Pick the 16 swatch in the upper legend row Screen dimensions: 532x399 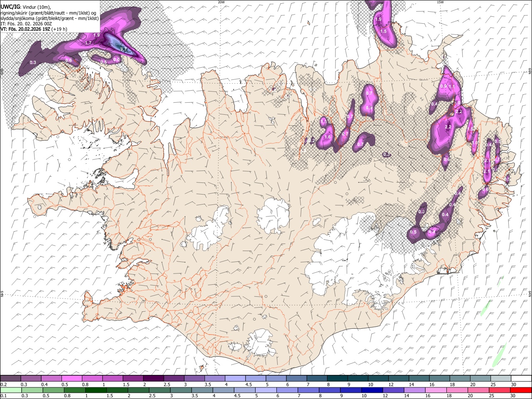tap(439, 378)
